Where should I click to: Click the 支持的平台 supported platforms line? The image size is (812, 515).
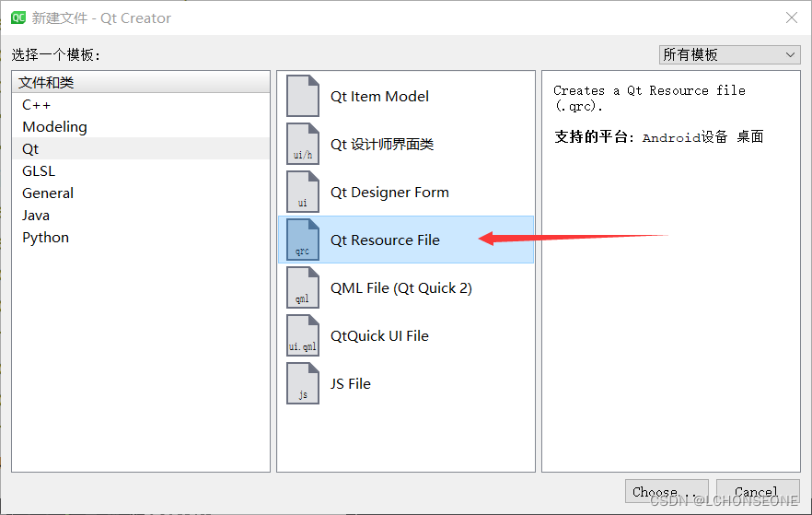click(659, 136)
